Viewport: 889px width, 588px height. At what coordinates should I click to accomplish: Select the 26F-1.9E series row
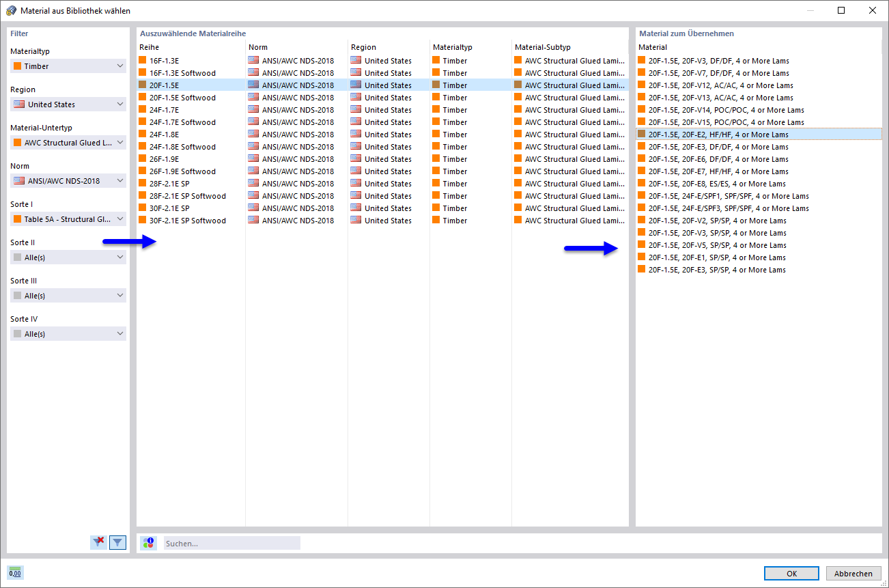tap(382, 159)
